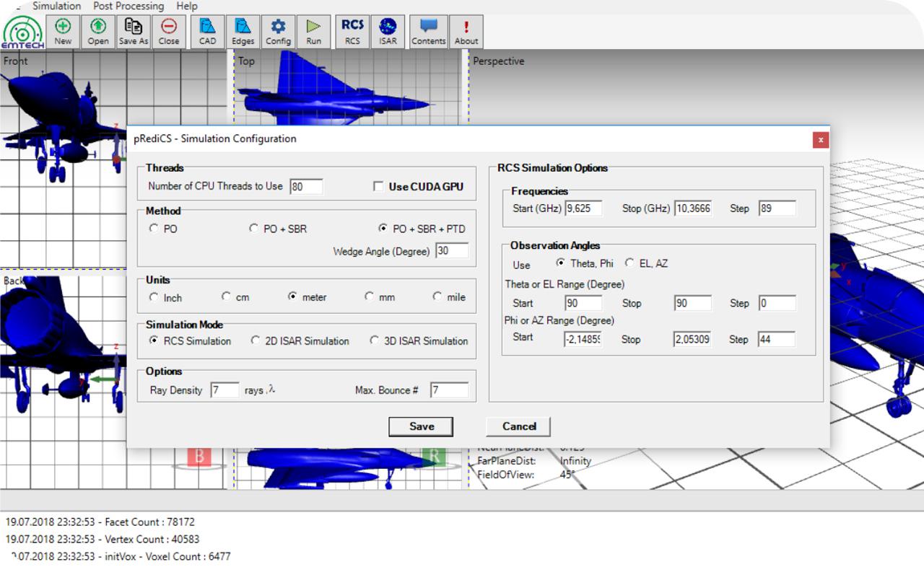Close the Simulation Configuration dialog

(x=820, y=140)
